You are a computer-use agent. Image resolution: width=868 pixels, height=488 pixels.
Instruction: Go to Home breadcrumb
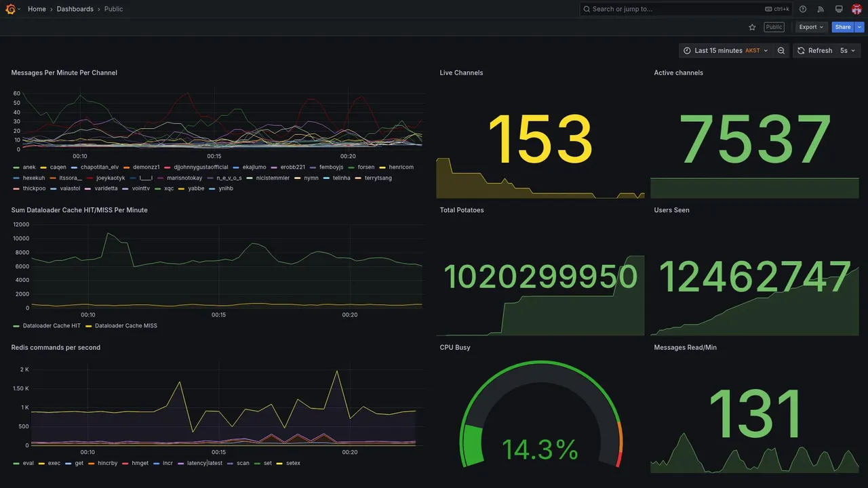37,9
